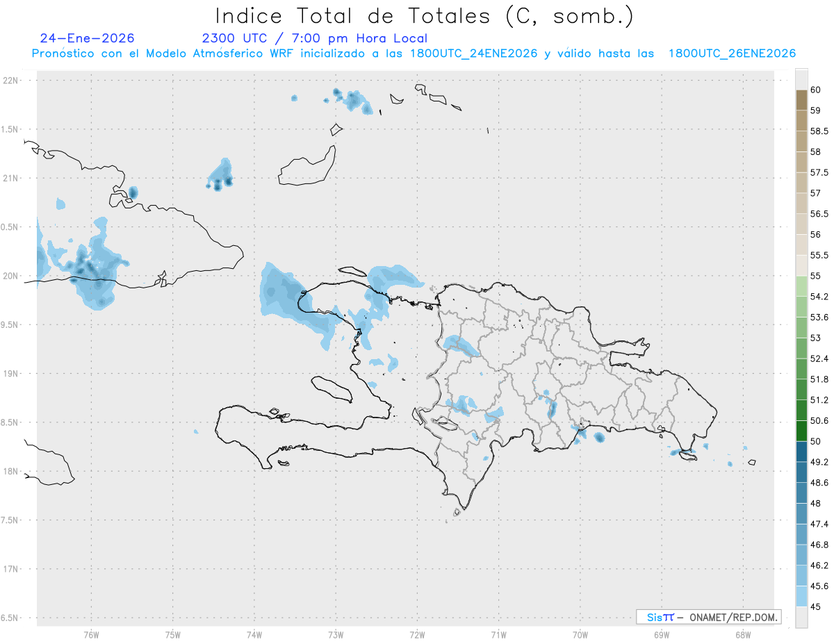Click the longitude axis label "70W"
834x644 pixels.
(580, 634)
